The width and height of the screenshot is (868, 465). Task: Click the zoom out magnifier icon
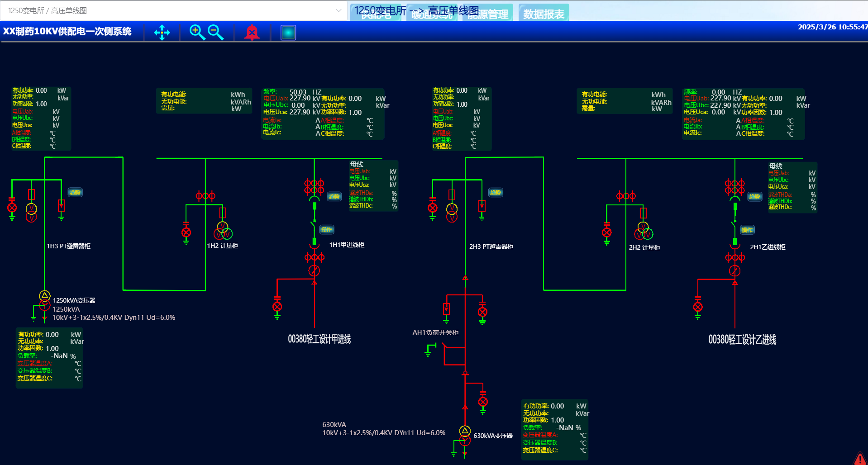(215, 32)
